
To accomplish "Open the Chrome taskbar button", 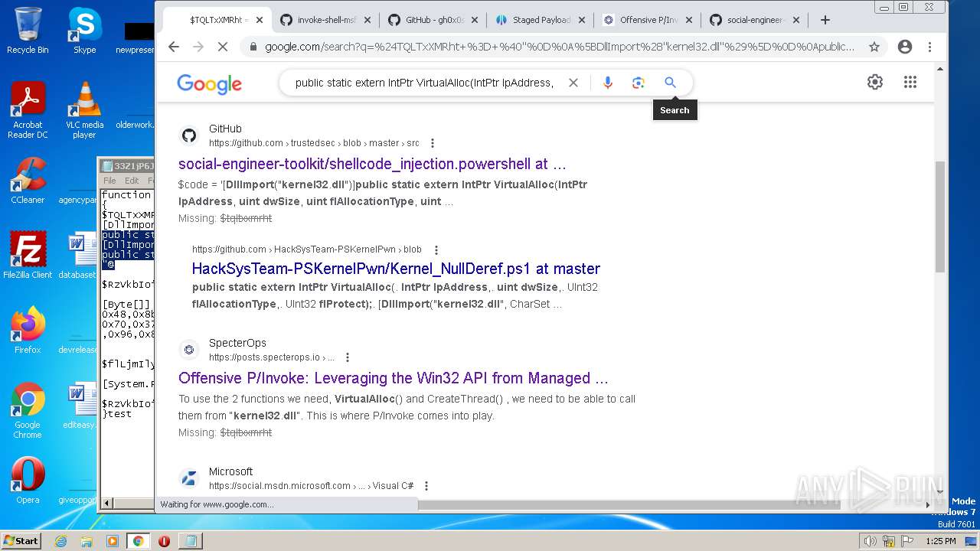I will [x=139, y=541].
